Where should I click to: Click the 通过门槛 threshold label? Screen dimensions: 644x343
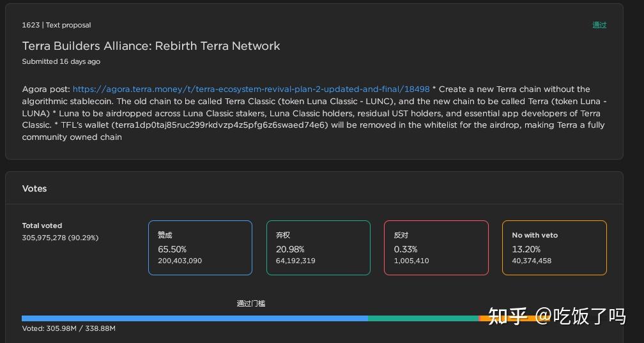tap(251, 303)
